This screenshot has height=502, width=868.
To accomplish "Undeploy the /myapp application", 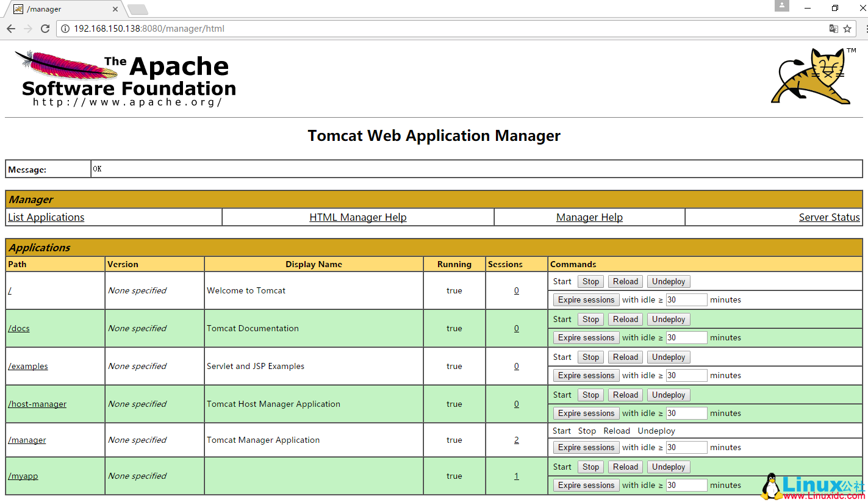I will [669, 467].
